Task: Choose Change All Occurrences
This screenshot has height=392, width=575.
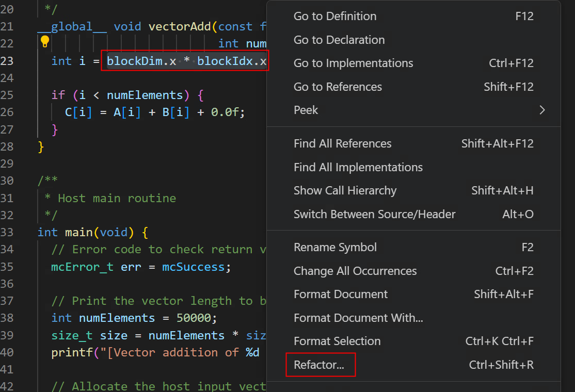Action: pyautogui.click(x=355, y=271)
